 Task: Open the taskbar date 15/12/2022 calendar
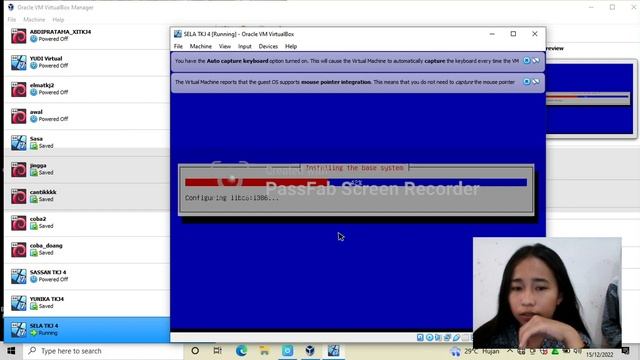[600, 354]
